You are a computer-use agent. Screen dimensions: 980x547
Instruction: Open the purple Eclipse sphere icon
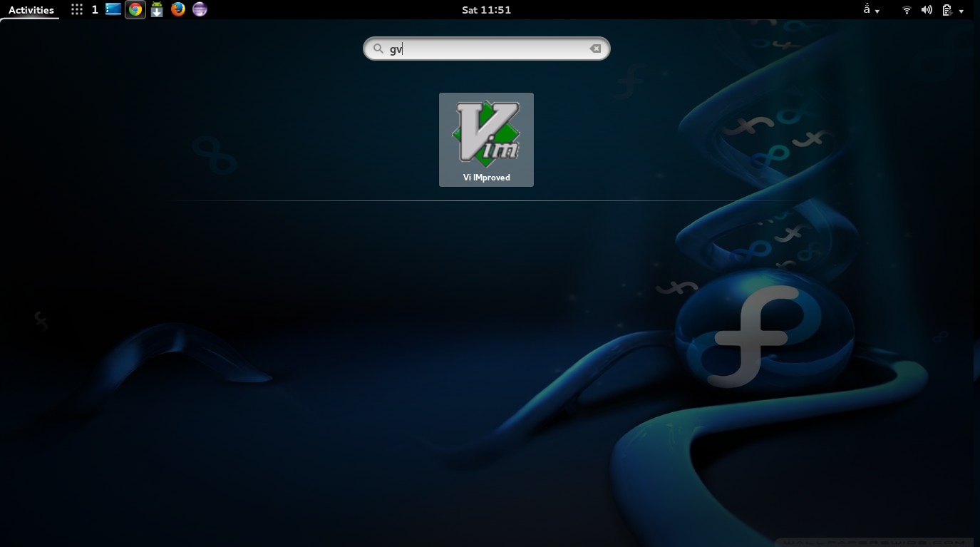pyautogui.click(x=200, y=9)
